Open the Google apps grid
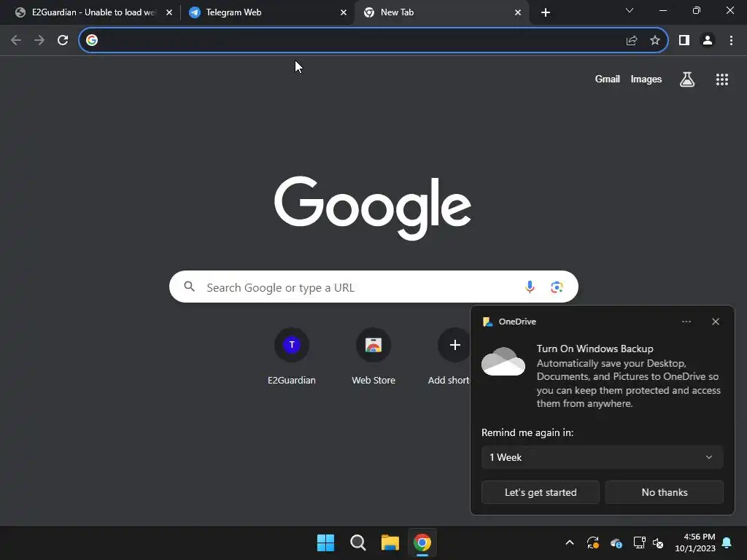This screenshot has height=560, width=747. pos(722,79)
